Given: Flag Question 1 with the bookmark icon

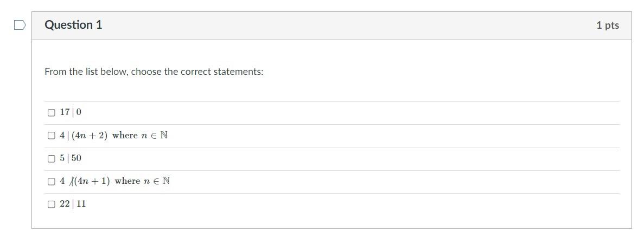Looking at the screenshot, I should (20, 25).
